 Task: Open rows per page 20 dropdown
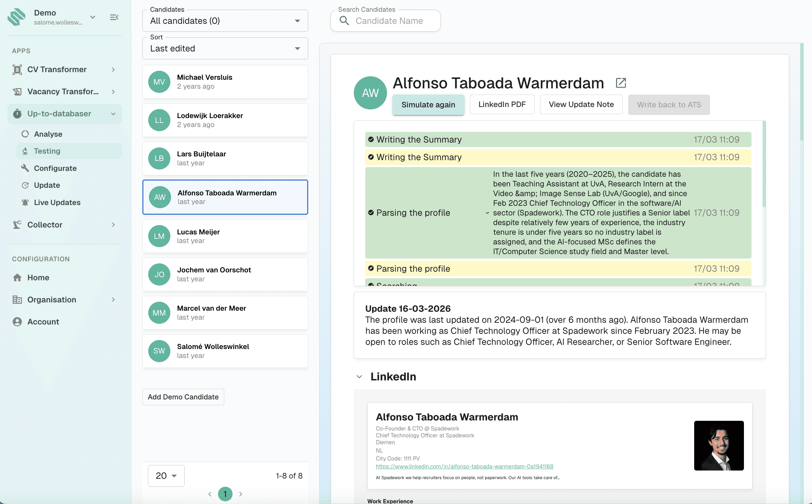click(x=166, y=476)
